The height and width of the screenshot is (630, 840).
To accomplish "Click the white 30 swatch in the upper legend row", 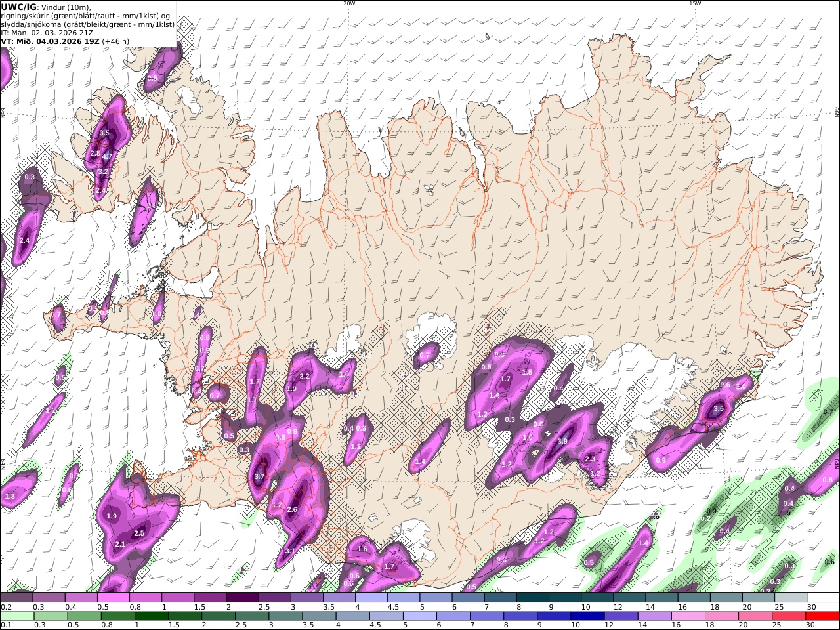I will tap(822, 598).
